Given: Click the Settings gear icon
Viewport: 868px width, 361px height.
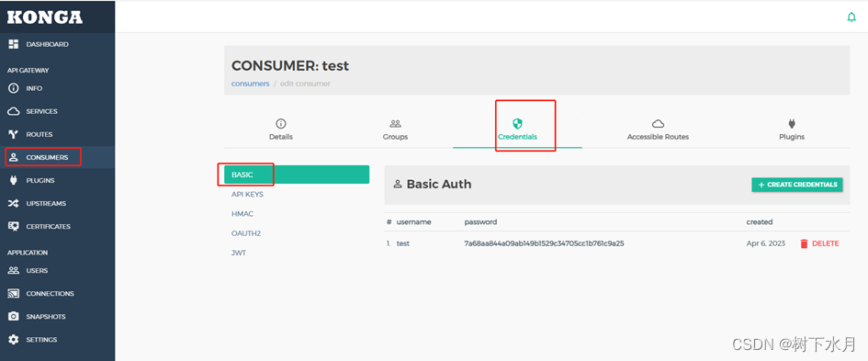Looking at the screenshot, I should (14, 339).
